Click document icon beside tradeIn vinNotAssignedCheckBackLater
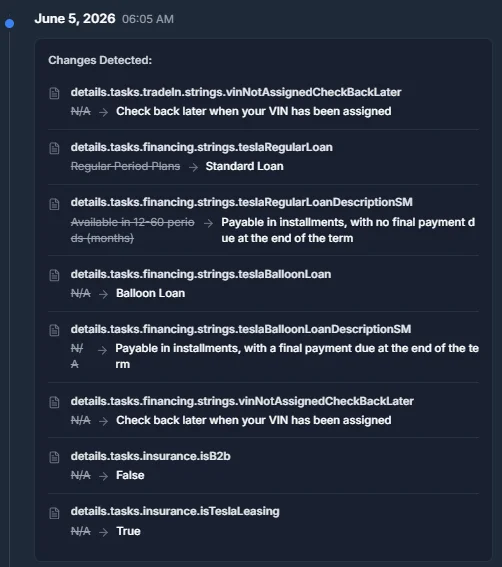Viewport: 502px width, 567px height. coord(54,93)
